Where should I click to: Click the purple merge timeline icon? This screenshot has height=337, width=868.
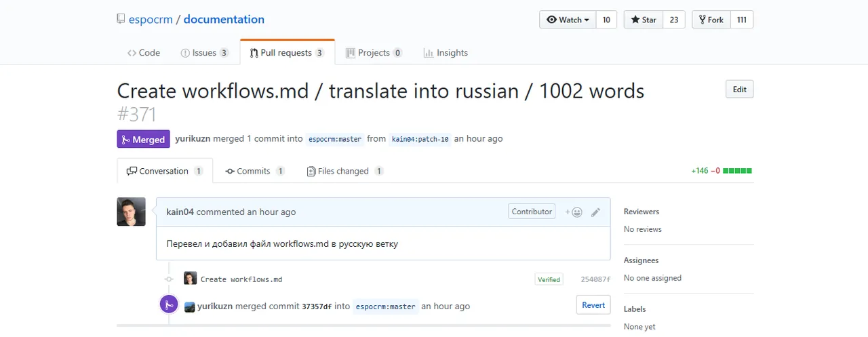pyautogui.click(x=169, y=304)
